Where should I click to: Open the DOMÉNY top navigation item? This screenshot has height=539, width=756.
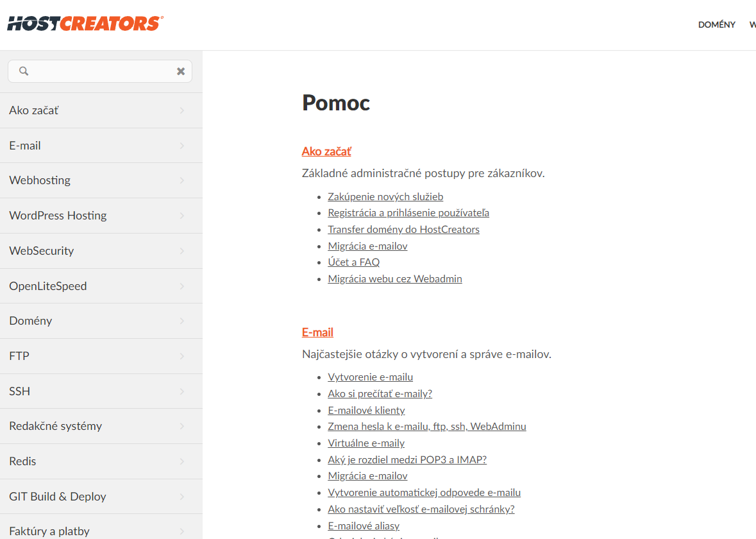[x=716, y=24]
